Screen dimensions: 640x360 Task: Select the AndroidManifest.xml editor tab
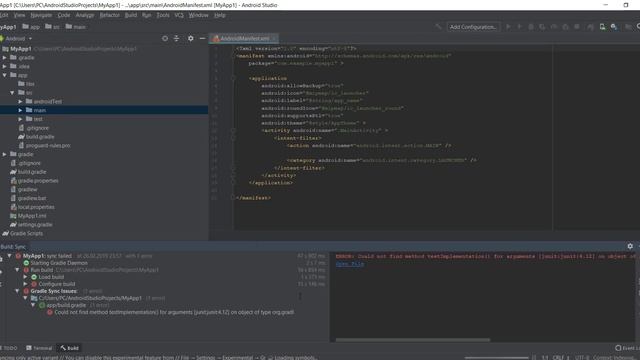(244, 39)
